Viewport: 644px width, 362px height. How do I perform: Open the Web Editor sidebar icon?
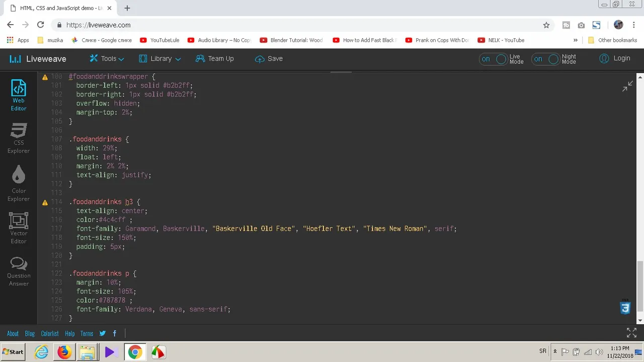[x=19, y=95]
